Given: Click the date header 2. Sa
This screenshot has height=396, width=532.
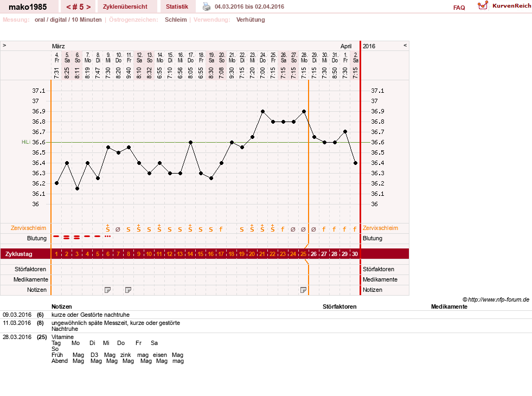Looking at the screenshot, I should point(355,58).
